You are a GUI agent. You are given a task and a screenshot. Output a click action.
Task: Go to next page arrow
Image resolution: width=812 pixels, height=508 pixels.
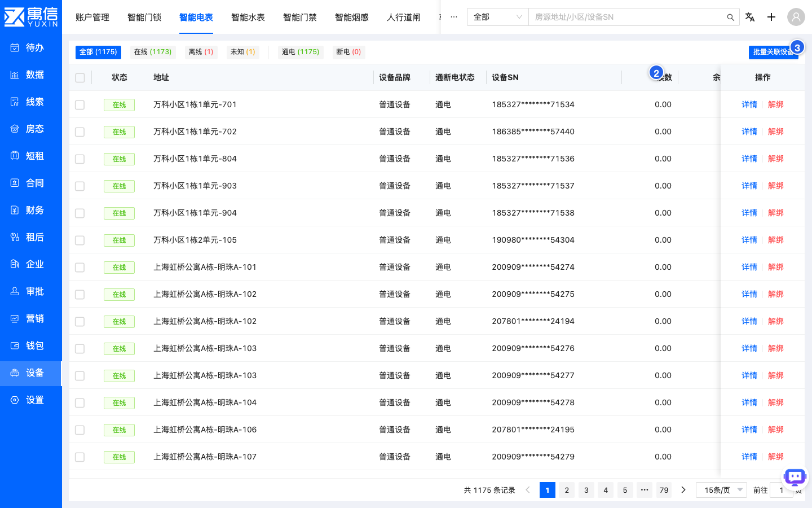[x=683, y=490]
